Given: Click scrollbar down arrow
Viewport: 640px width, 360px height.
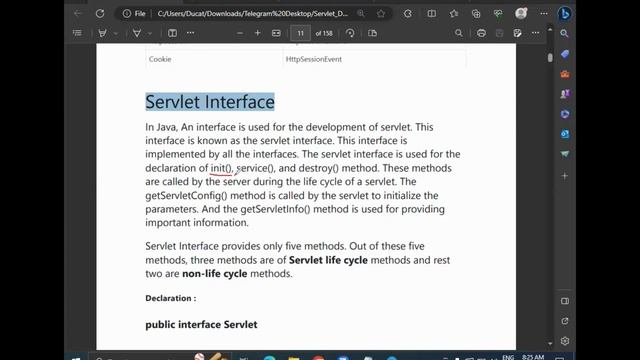Looking at the screenshot, I should point(550,344).
